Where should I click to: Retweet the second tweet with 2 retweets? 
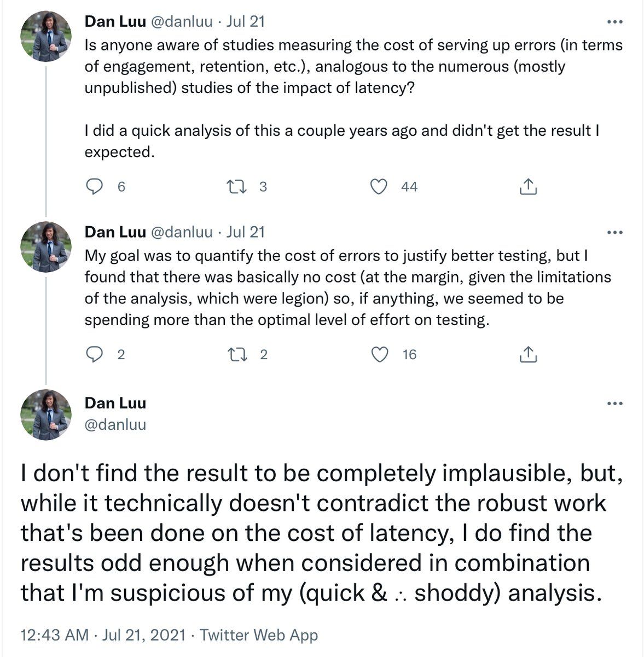click(236, 355)
